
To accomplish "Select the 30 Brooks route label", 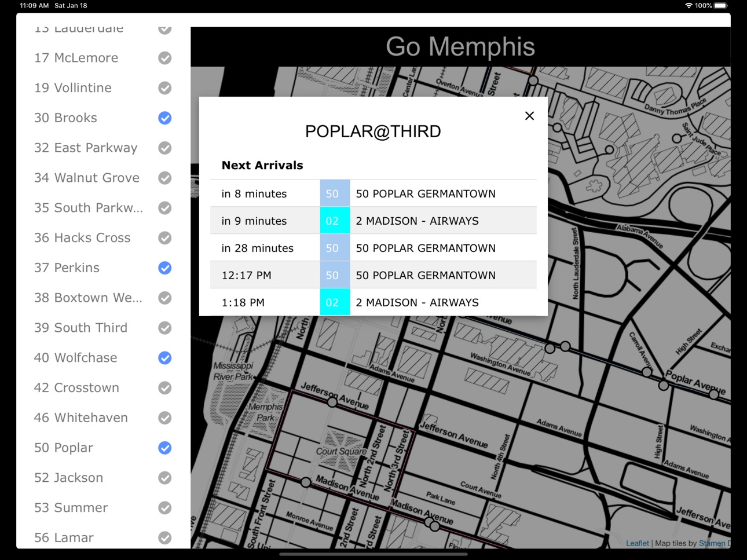I will click(x=65, y=118).
